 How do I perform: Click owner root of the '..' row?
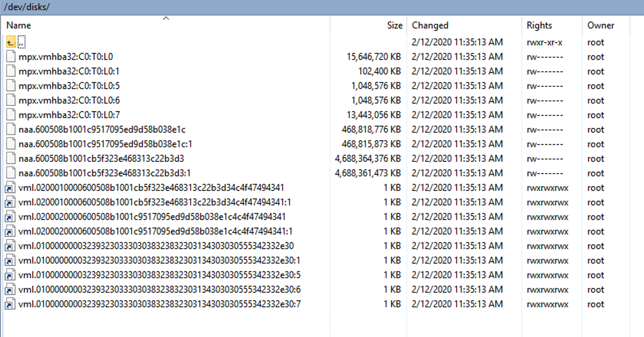(596, 42)
